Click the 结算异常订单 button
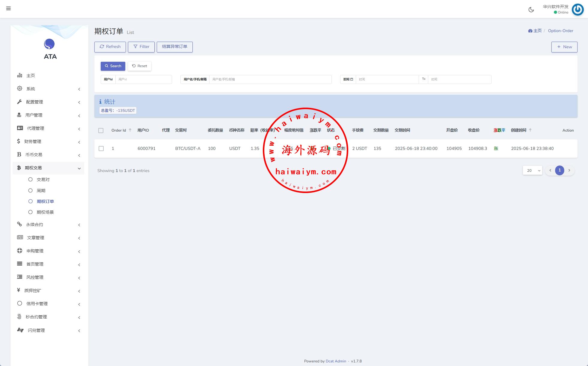The width and height of the screenshot is (588, 366). pyautogui.click(x=174, y=47)
